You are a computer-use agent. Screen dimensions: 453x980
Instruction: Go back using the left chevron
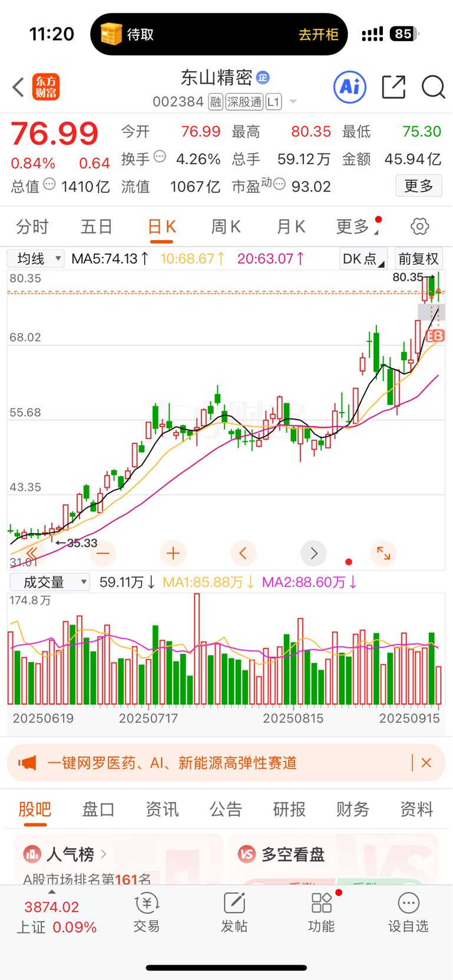(18, 87)
